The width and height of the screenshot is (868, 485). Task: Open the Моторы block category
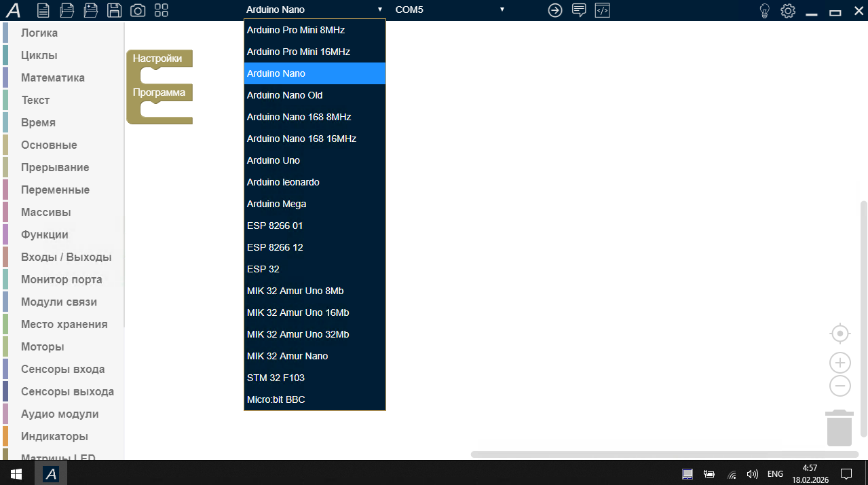pyautogui.click(x=42, y=346)
